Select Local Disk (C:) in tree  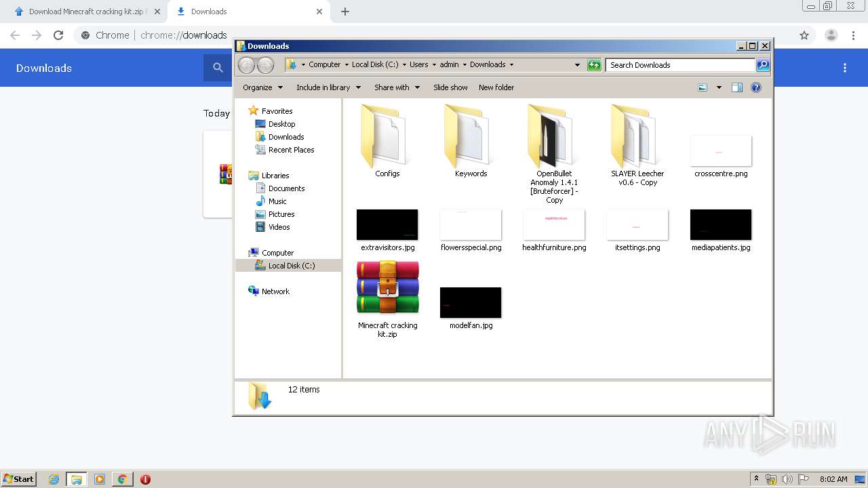[x=288, y=266]
